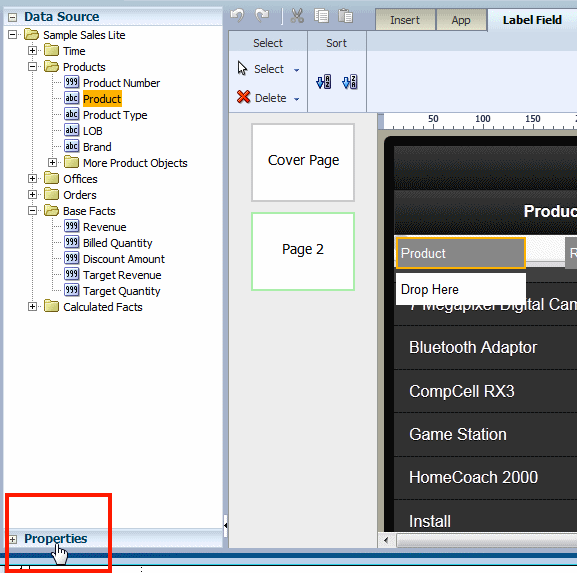Click the Sample Sales Lite folder icon

pyautogui.click(x=32, y=35)
